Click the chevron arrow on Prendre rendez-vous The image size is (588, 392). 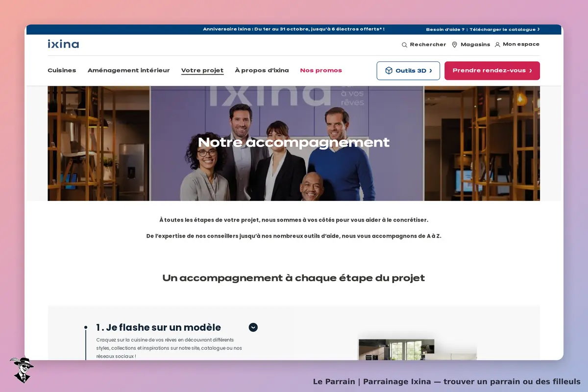[x=531, y=71]
